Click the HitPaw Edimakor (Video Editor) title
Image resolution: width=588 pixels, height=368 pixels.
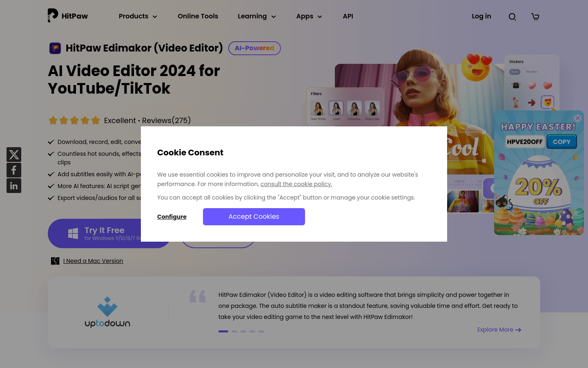point(144,48)
